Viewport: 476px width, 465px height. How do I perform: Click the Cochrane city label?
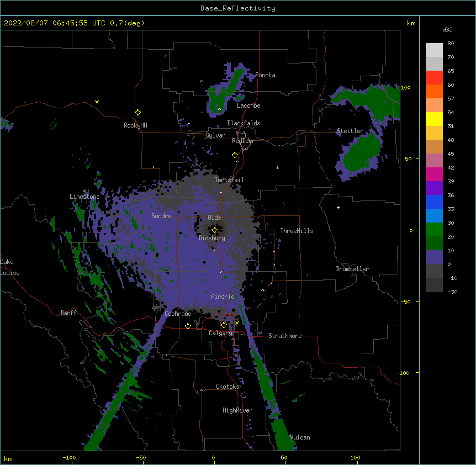[x=178, y=314]
